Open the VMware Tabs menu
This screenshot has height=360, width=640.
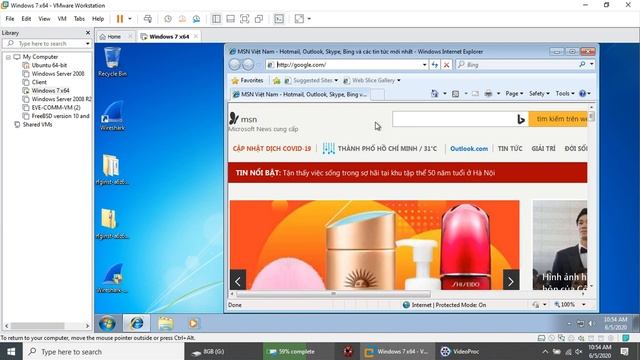point(79,19)
